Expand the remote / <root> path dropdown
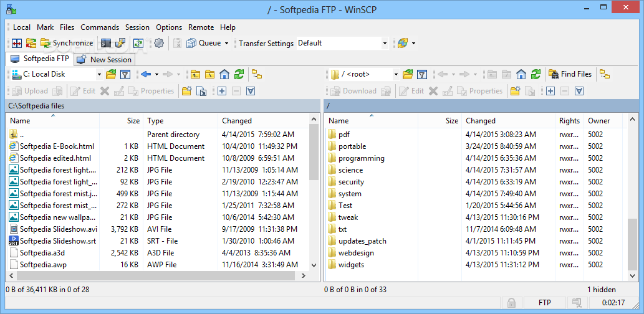The height and width of the screenshot is (314, 644). tap(395, 74)
